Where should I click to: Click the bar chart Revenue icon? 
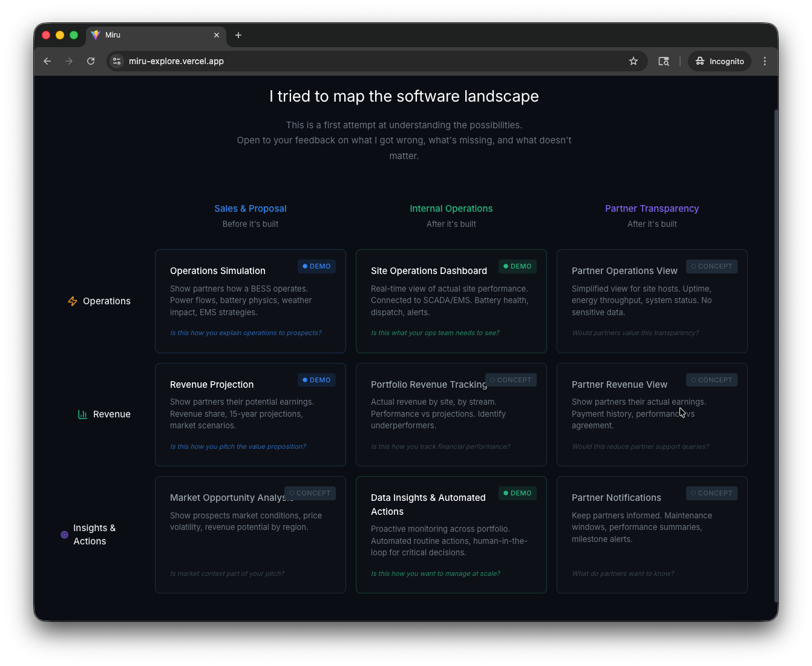point(82,414)
